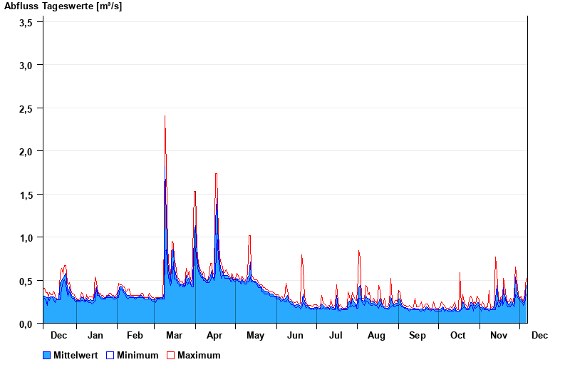Click the Mar month label on x-axis
570x392 pixels.
pos(174,336)
